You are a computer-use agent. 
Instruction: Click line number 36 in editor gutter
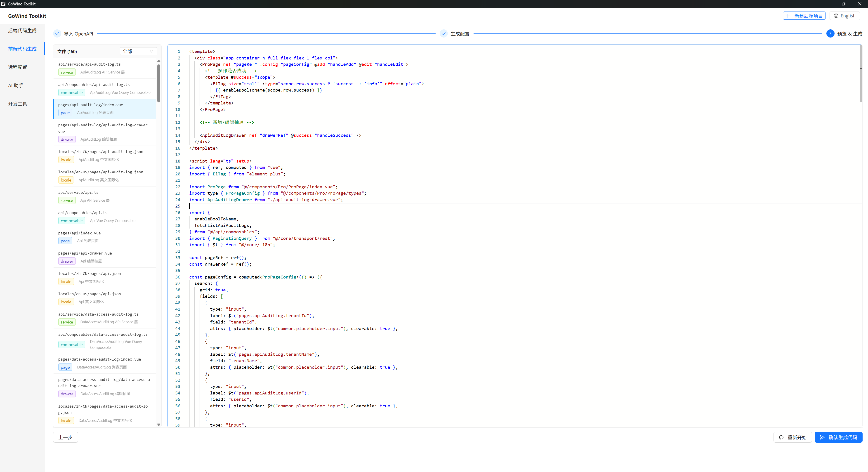point(178,277)
